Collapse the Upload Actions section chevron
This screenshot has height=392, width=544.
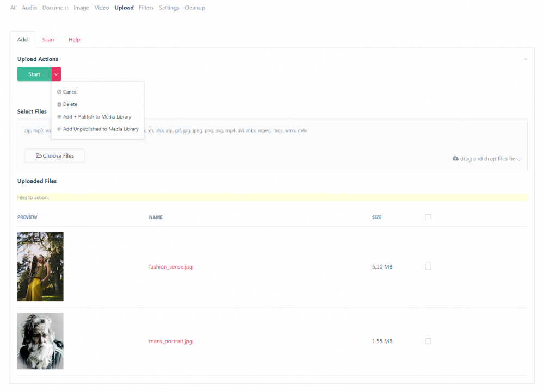pos(526,59)
